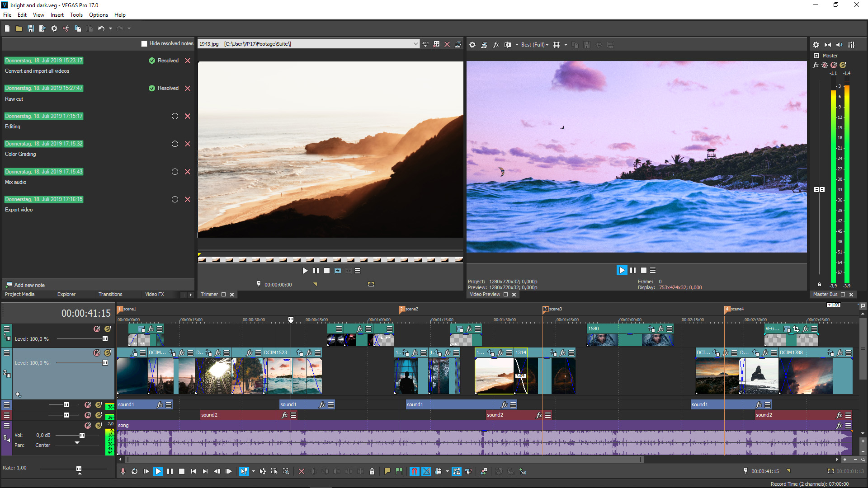Open the Trimmer media file dropdown

[415, 44]
